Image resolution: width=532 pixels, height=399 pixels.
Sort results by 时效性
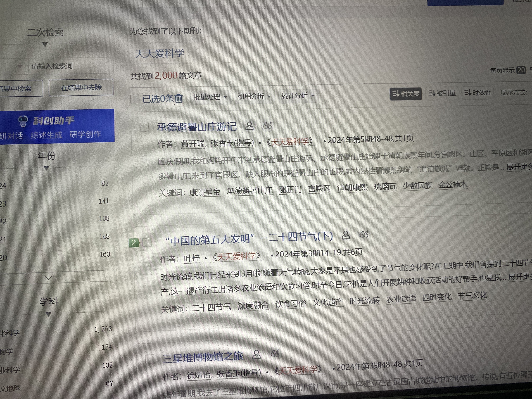coord(478,92)
